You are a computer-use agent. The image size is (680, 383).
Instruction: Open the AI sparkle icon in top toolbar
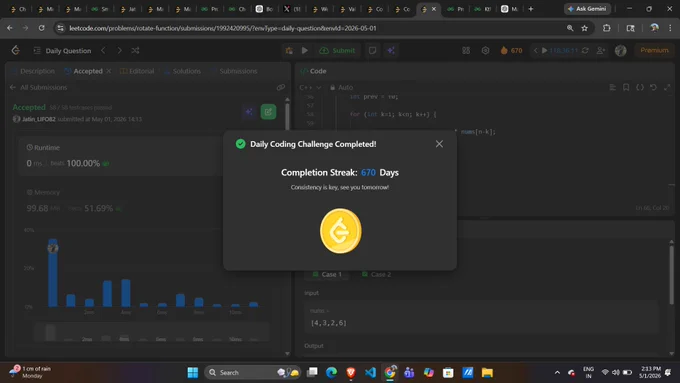pos(391,50)
